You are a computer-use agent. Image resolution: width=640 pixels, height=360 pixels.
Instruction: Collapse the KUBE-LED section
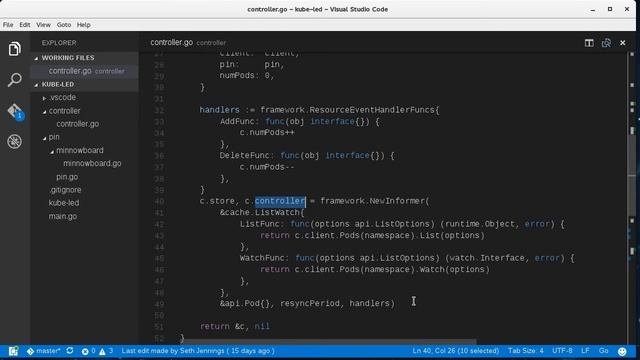(85, 84)
